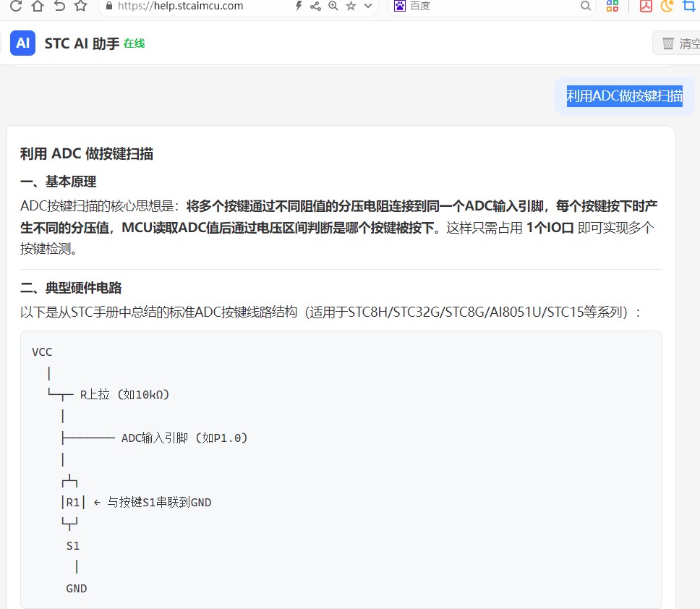Expand the address bar dropdown chevron
This screenshot has width=700, height=609.
coord(368,6)
